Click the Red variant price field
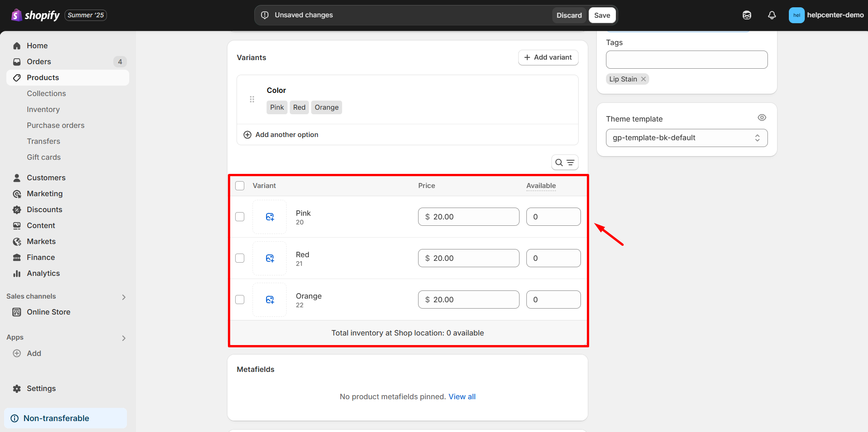The width and height of the screenshot is (868, 432). tap(469, 258)
